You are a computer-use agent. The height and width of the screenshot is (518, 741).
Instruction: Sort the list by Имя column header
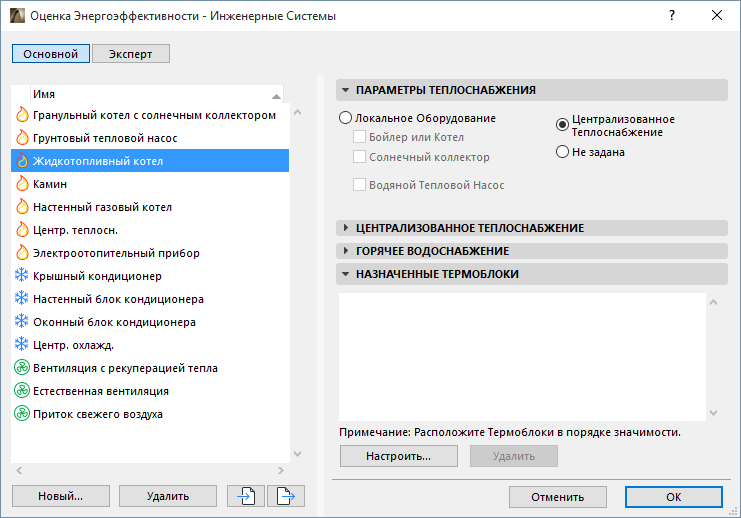click(x=156, y=94)
